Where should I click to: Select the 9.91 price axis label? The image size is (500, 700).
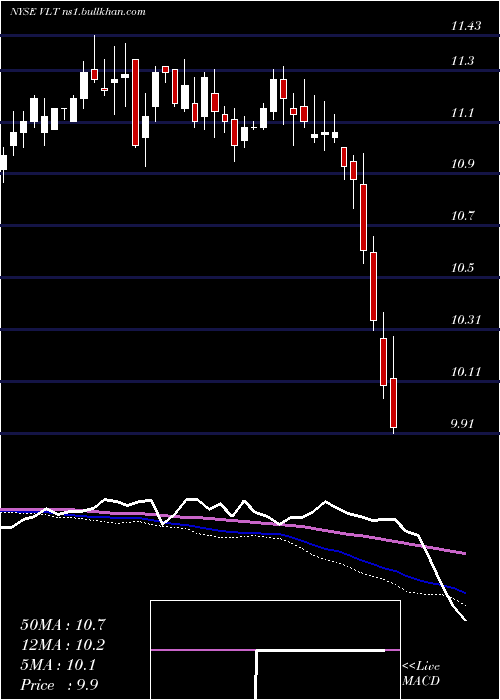click(462, 424)
